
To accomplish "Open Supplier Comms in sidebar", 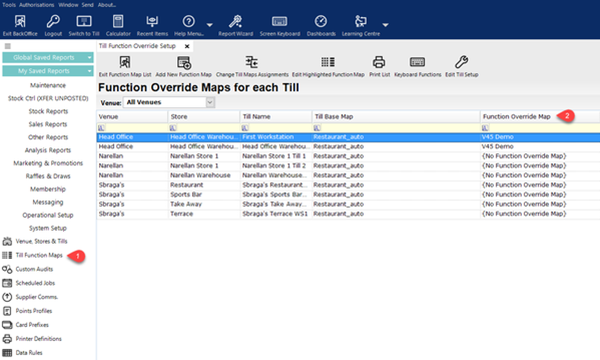I will [x=30, y=297].
